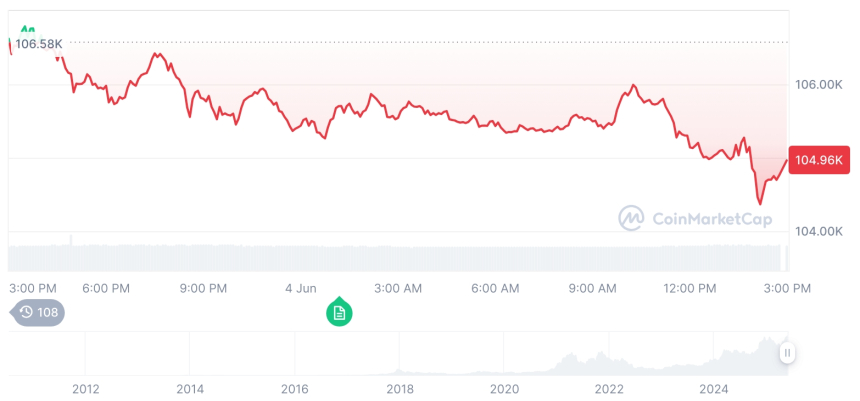The image size is (860, 401).
Task: Click the range navigator pause-style handle
Action: (x=787, y=352)
